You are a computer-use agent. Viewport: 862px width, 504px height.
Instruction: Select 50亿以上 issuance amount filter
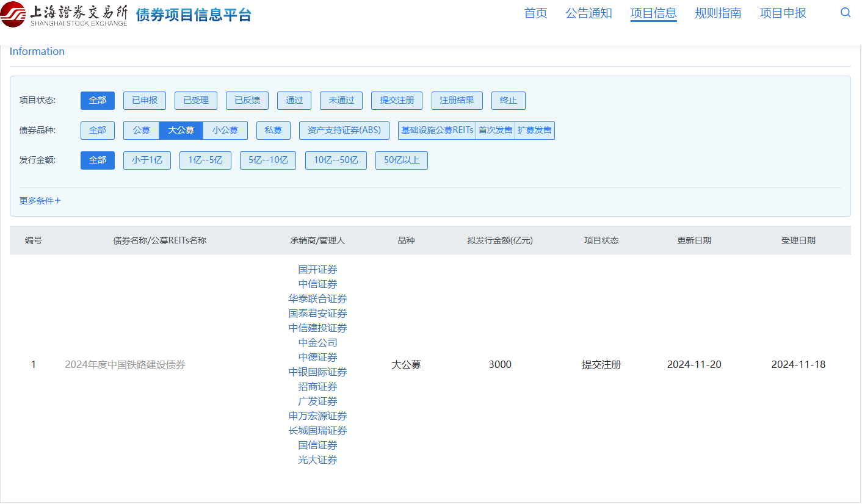click(x=401, y=160)
